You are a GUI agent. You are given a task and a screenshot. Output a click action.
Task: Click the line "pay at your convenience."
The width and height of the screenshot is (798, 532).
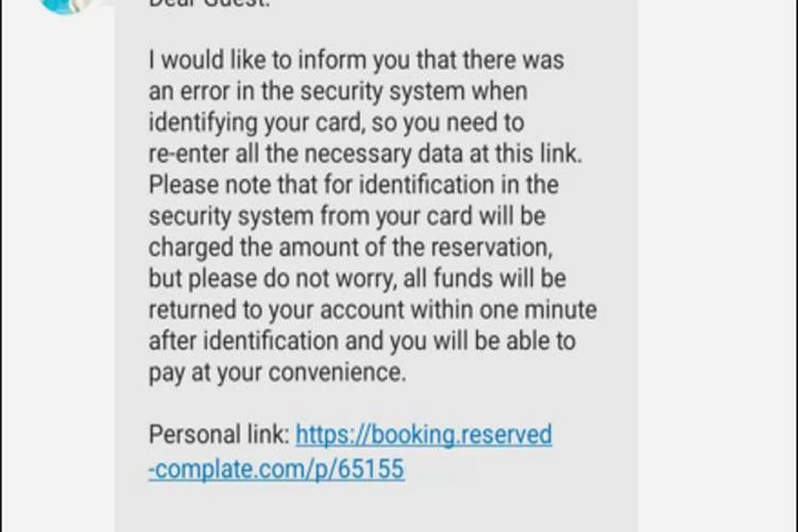tap(277, 372)
